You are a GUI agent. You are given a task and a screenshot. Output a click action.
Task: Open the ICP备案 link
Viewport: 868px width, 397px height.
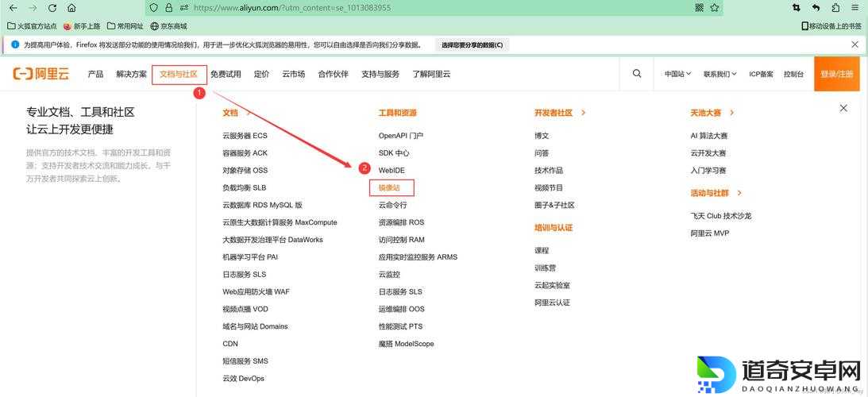pos(761,74)
